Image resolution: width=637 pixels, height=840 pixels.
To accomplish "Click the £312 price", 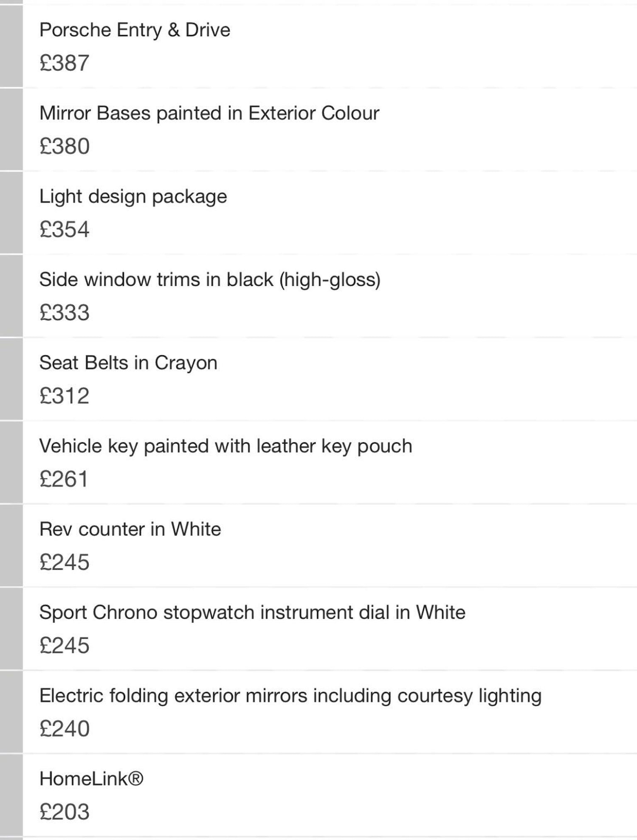I will click(x=64, y=396).
